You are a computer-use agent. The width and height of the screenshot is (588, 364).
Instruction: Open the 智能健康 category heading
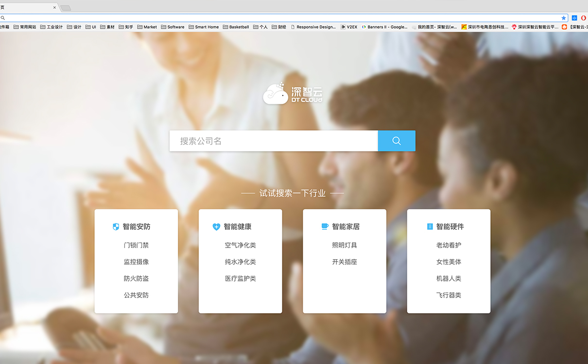[238, 227]
